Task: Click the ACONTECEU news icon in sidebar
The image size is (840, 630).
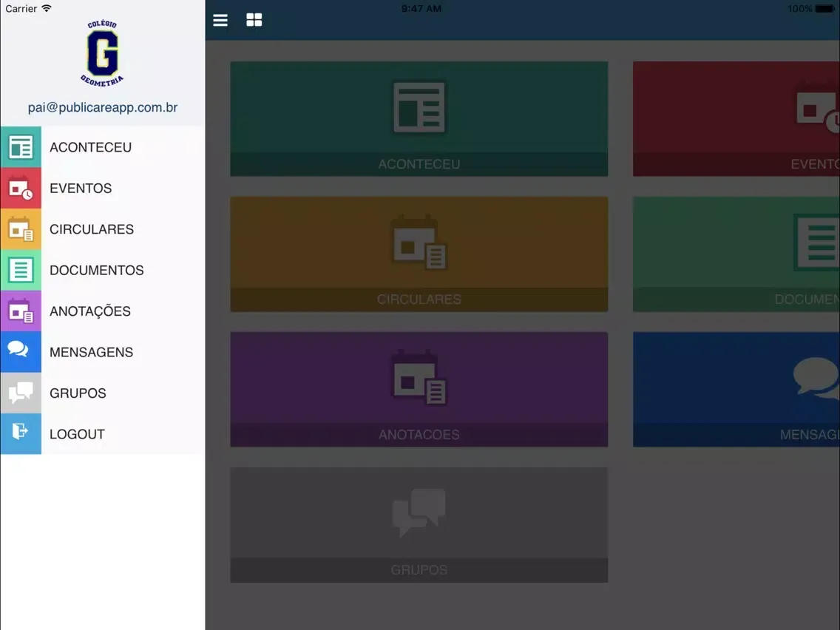Action: pos(21,147)
